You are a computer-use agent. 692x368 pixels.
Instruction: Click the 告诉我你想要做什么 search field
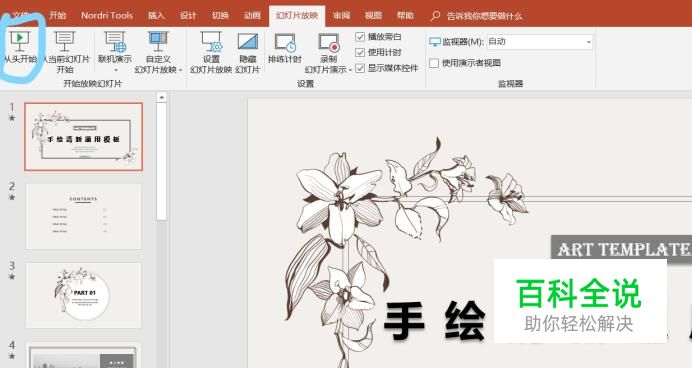pos(484,16)
